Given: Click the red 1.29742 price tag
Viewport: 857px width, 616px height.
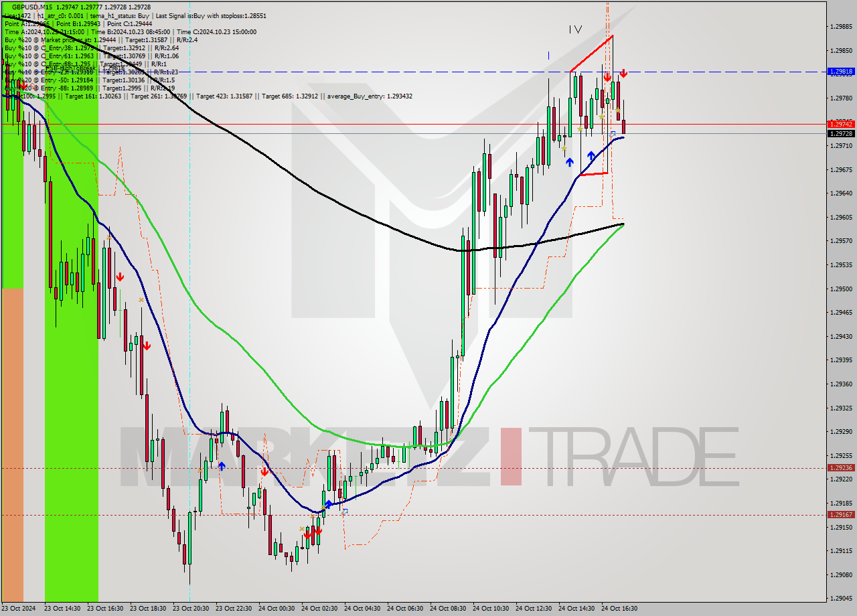Looking at the screenshot, I should pyautogui.click(x=841, y=124).
